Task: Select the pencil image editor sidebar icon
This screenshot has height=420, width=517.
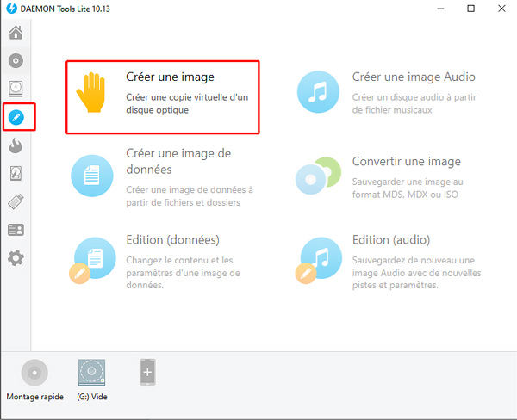Action: (x=16, y=116)
